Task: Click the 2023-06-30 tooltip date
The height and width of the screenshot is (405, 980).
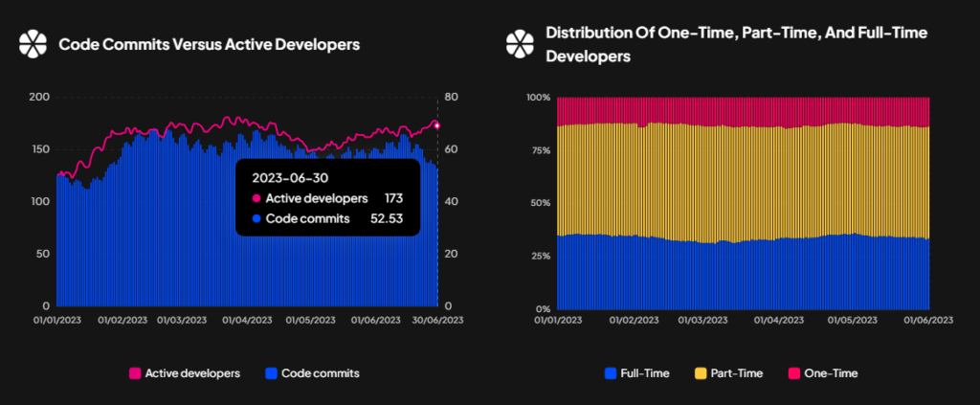Action: coord(290,177)
